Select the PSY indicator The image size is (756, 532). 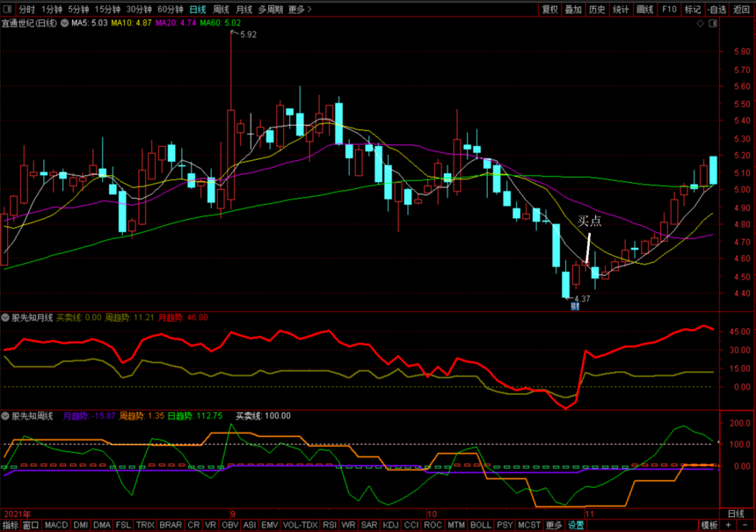coord(505,525)
